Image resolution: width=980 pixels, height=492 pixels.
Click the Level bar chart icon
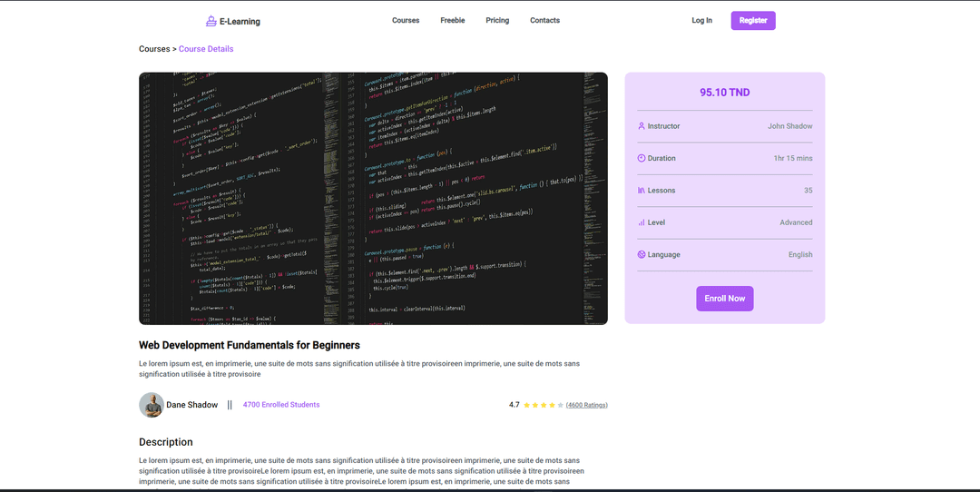[x=642, y=222]
